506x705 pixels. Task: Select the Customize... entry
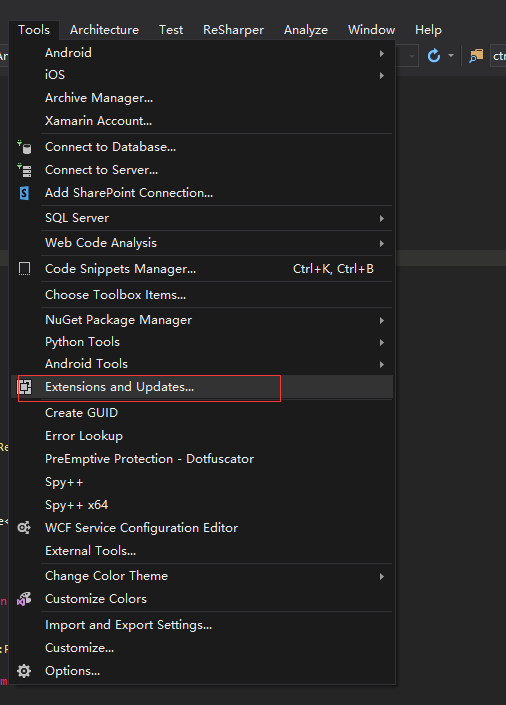(x=202, y=648)
